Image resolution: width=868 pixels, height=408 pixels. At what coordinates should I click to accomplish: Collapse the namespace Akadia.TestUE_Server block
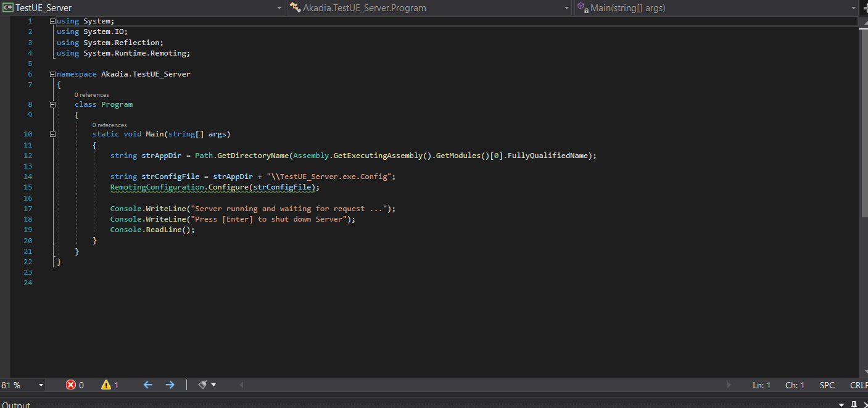[52, 74]
